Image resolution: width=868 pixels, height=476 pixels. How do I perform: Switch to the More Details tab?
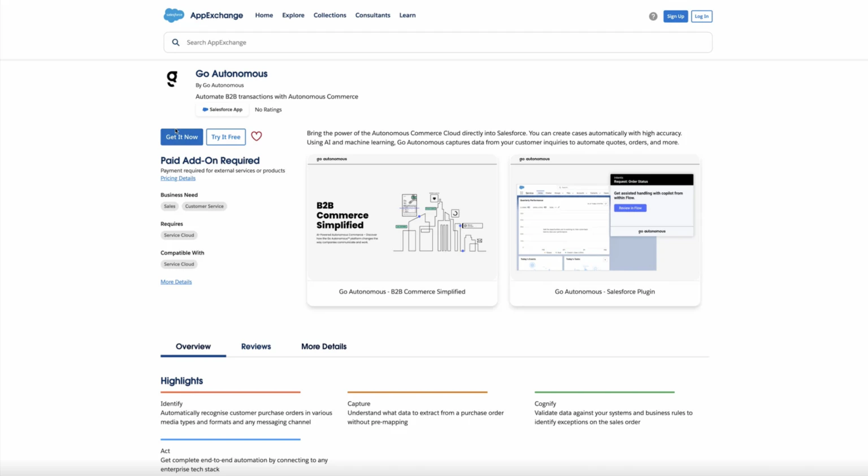pyautogui.click(x=324, y=347)
